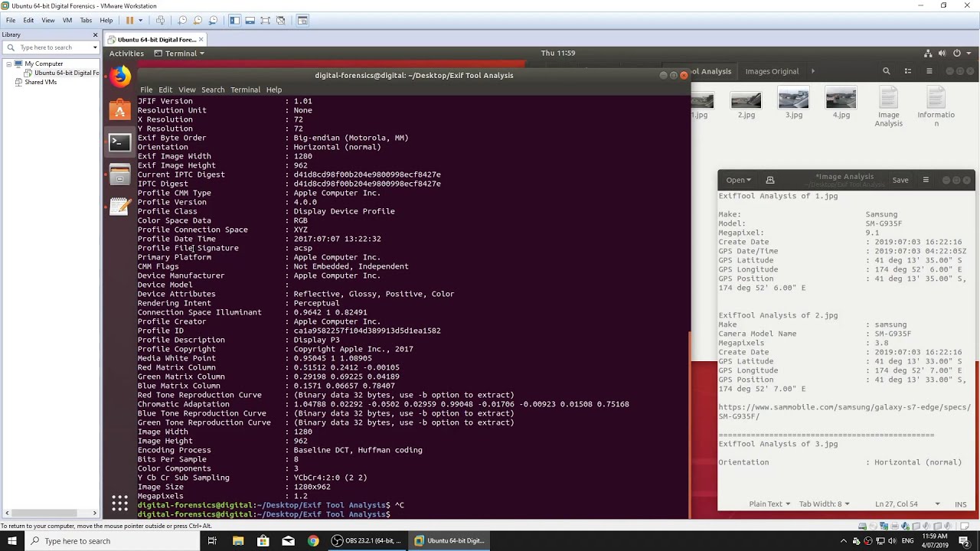Open the Text Editor from Ubuntu dock
This screenshot has height=551, width=980.
(119, 207)
